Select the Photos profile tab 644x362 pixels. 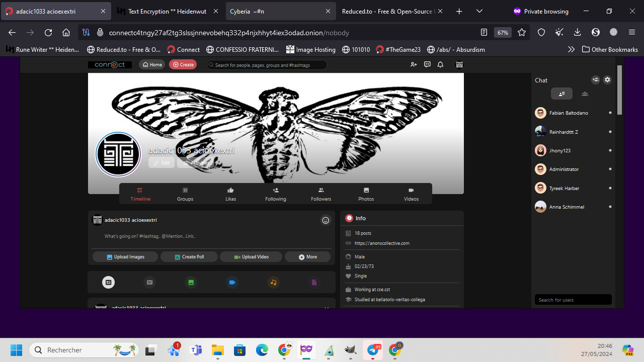point(366,194)
